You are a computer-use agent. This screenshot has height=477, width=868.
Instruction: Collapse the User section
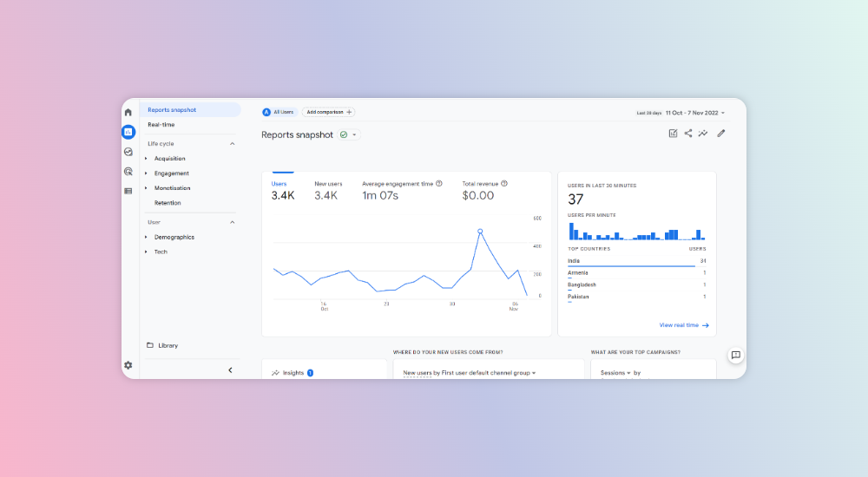233,222
